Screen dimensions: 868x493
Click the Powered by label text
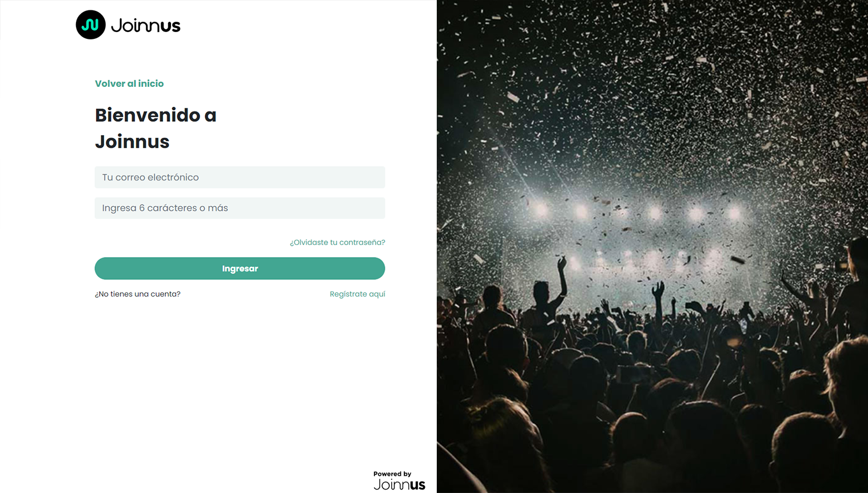pos(392,474)
